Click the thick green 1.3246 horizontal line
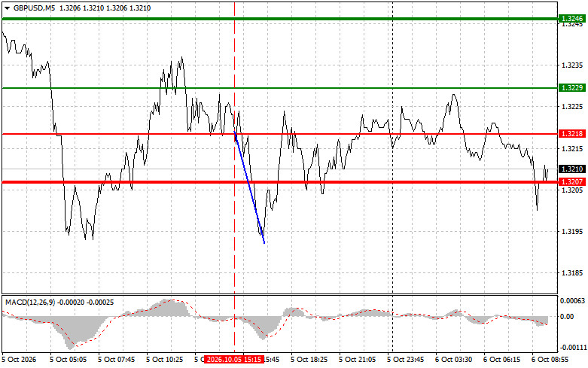588x368 pixels. pos(280,19)
